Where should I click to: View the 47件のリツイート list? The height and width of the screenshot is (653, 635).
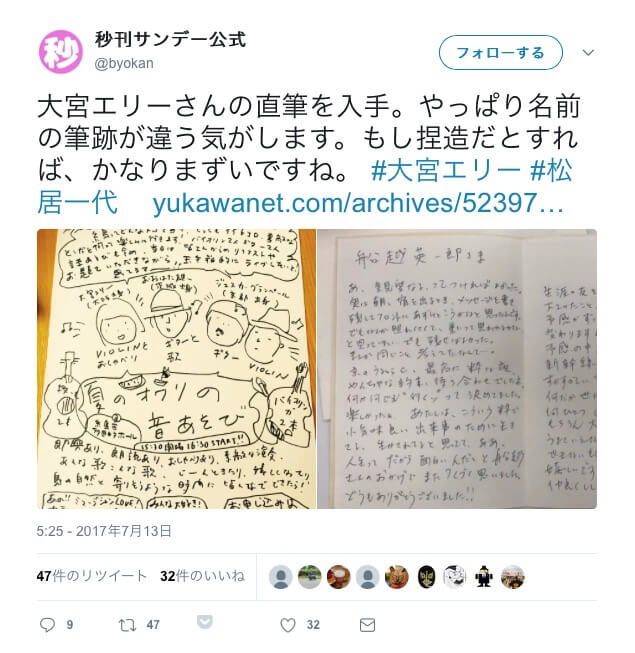pos(92,576)
